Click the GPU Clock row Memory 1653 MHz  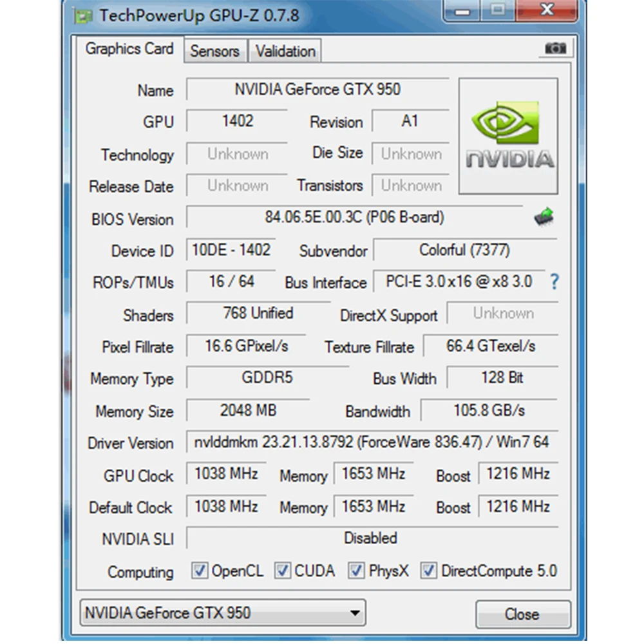tap(374, 473)
